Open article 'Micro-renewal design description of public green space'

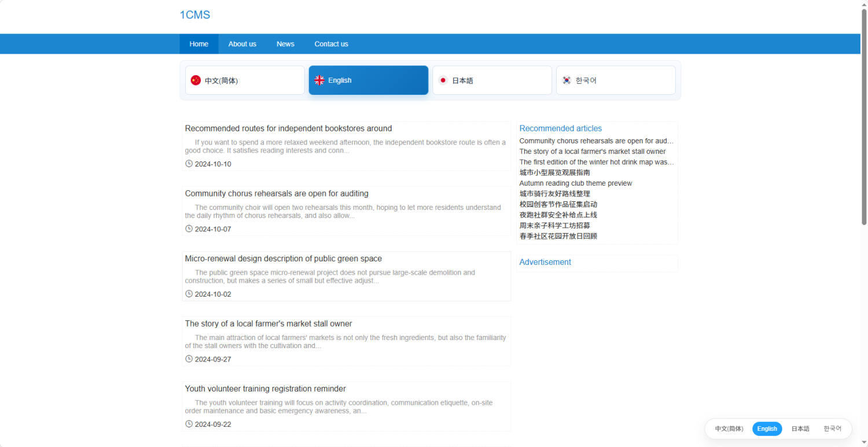pyautogui.click(x=284, y=258)
